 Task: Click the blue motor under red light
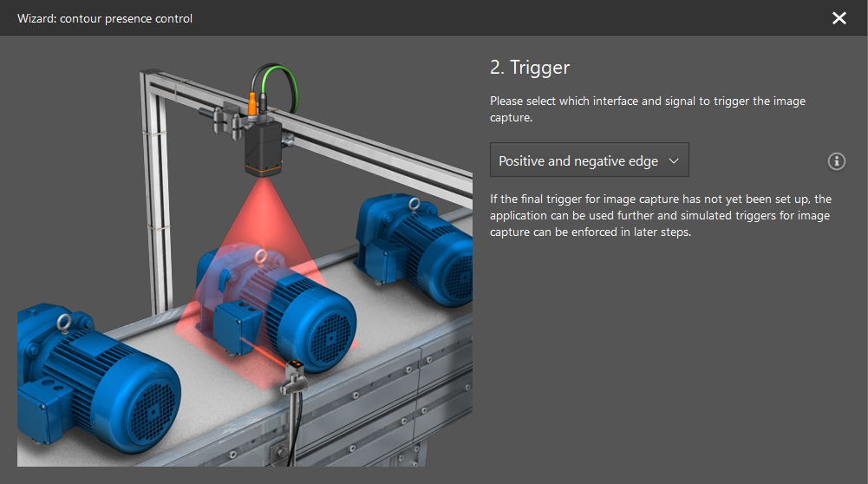[x=277, y=307]
